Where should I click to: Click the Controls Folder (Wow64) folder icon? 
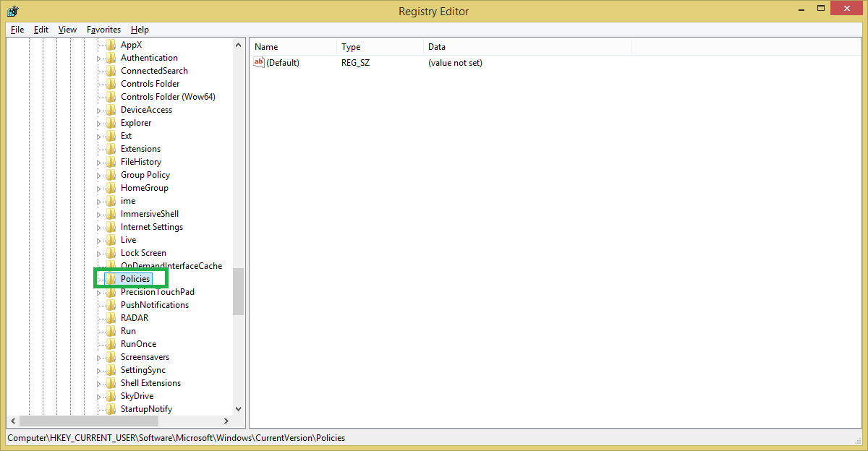[x=111, y=97]
